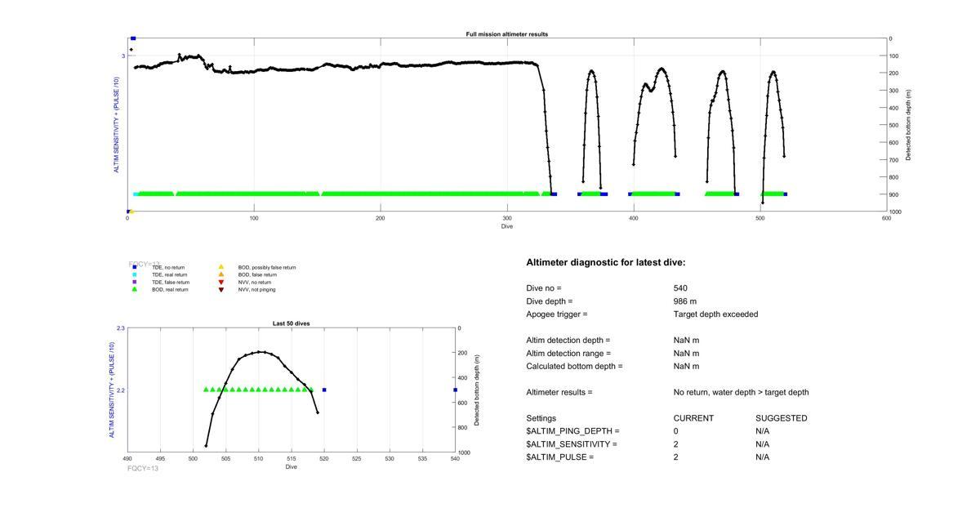Click the 'BOD, possibly false return' legend label
This screenshot has height=508, width=980.
(267, 267)
